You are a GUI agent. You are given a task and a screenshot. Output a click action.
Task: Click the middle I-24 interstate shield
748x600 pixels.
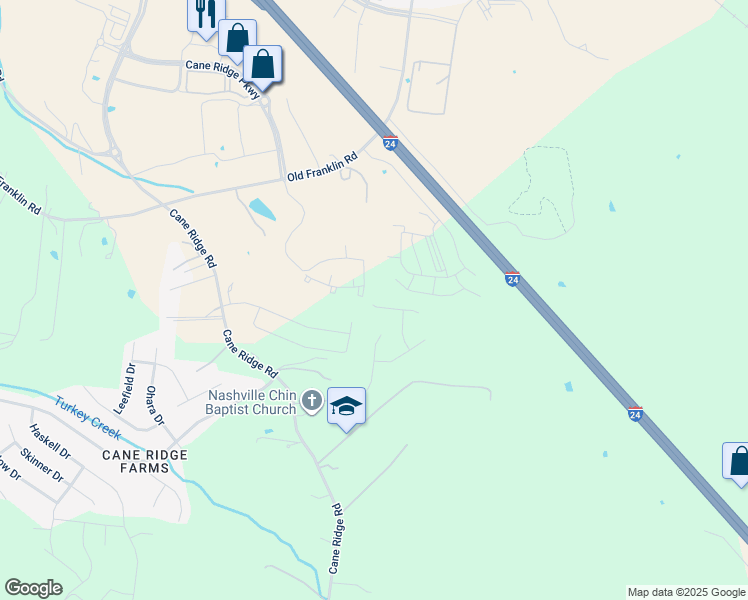coord(512,279)
